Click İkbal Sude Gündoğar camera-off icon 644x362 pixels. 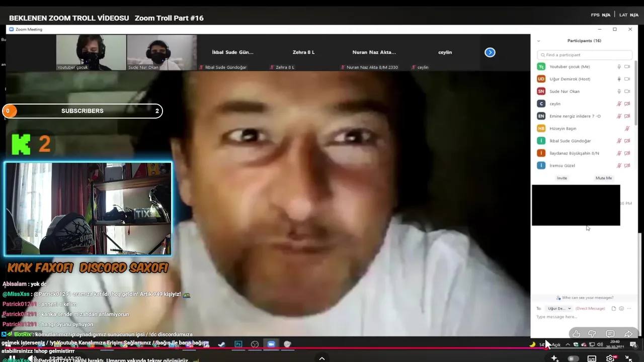point(627,141)
